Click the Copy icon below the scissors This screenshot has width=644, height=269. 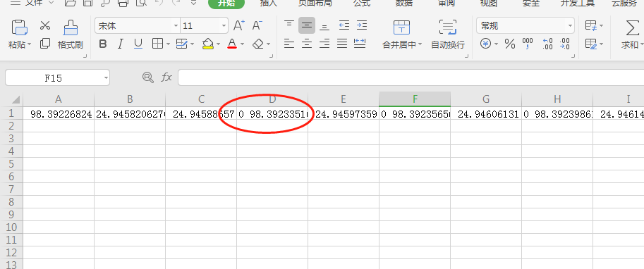pos(44,43)
